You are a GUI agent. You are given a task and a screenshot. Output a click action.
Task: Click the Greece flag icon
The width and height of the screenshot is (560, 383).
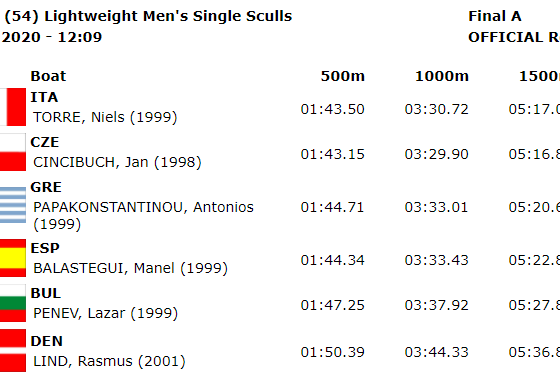(13, 205)
